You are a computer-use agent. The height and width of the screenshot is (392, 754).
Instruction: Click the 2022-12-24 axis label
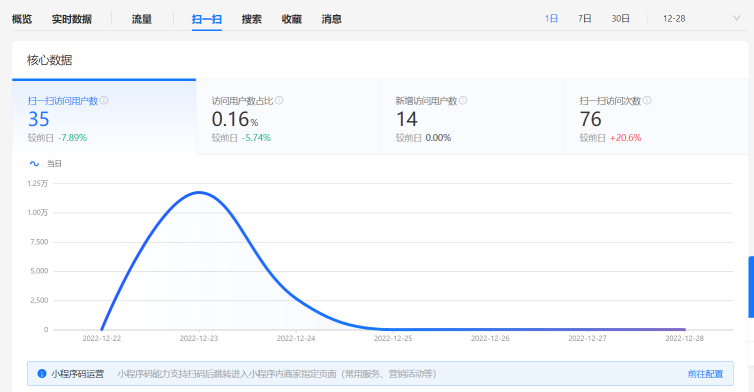[296, 339]
